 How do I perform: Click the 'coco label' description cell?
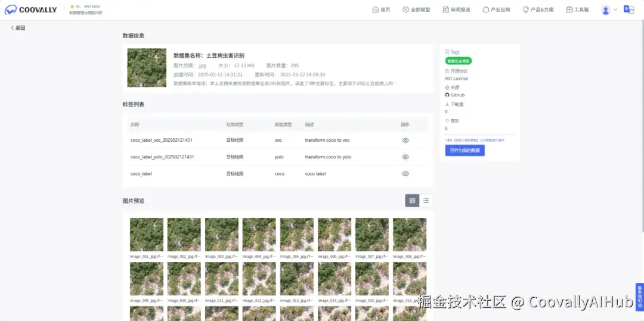point(315,174)
